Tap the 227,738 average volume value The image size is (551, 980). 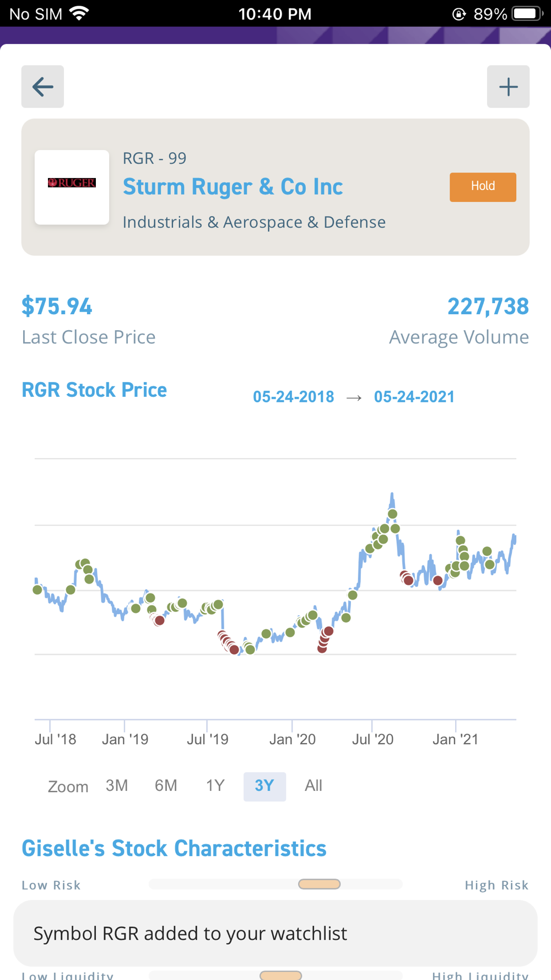(x=488, y=306)
